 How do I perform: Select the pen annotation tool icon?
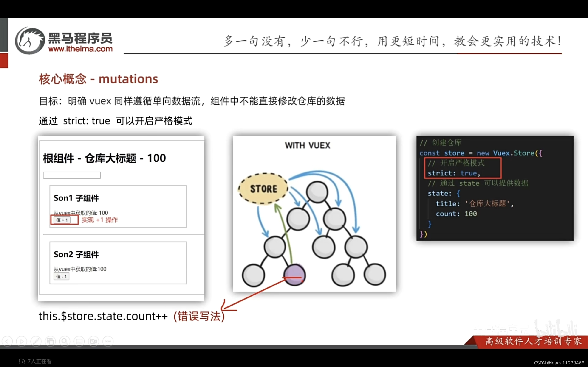tap(36, 342)
